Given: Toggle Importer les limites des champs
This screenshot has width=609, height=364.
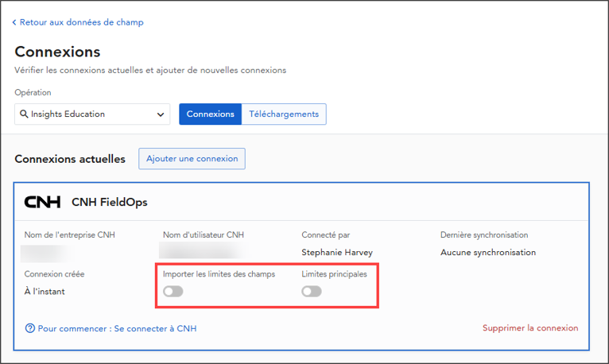Looking at the screenshot, I should coord(173,292).
